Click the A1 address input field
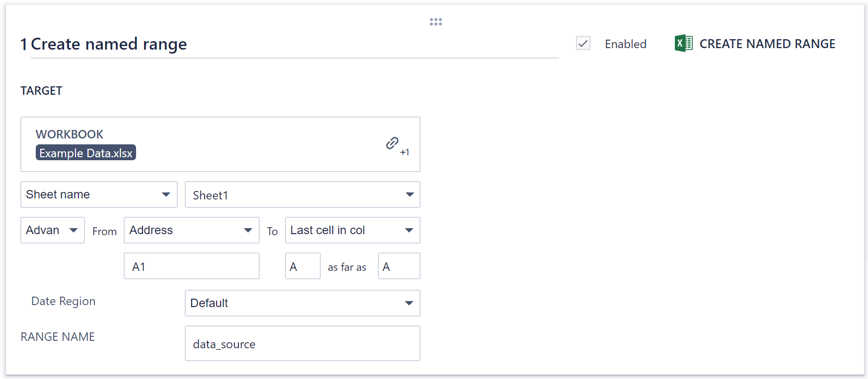The height and width of the screenshot is (379, 868). pyautogui.click(x=191, y=266)
